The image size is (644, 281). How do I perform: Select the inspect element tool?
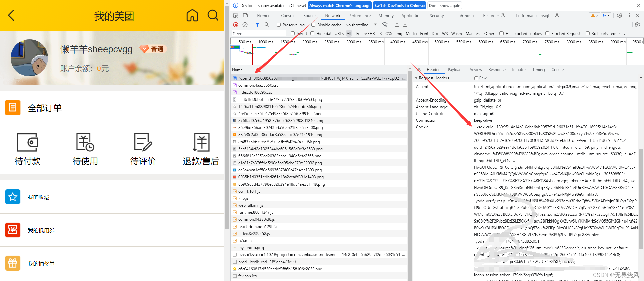click(x=236, y=15)
